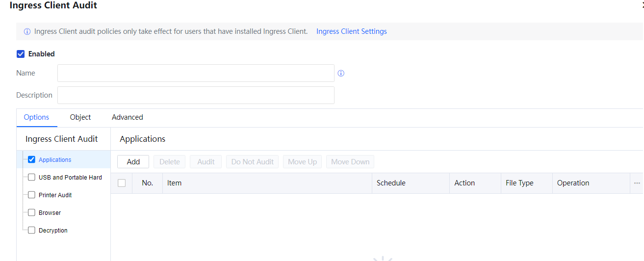
Task: Click the Schedule column header
Action: [391, 183]
